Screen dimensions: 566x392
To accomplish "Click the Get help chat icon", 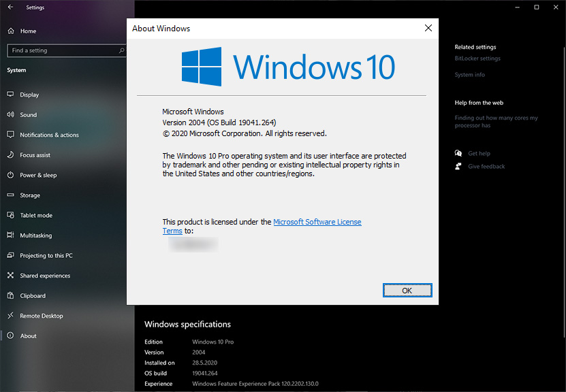I will pyautogui.click(x=458, y=153).
